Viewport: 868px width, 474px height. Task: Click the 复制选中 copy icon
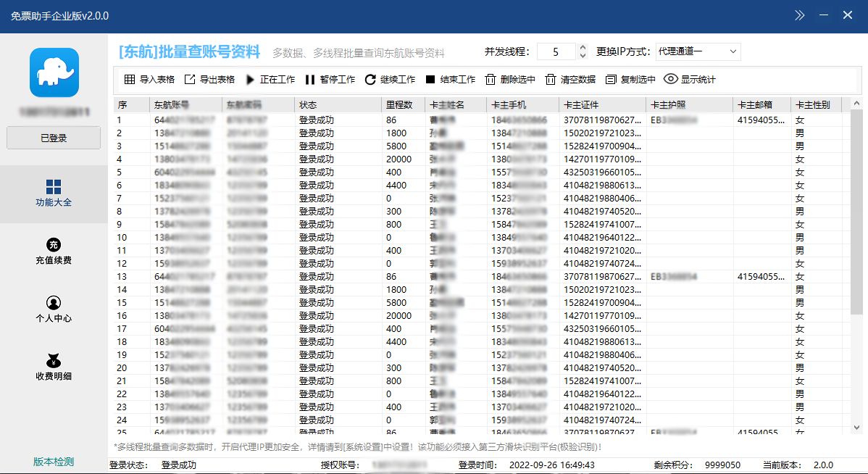pos(611,80)
